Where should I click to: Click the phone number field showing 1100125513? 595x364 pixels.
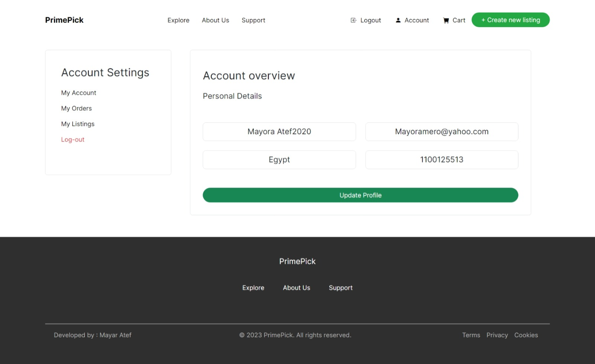tap(442, 159)
